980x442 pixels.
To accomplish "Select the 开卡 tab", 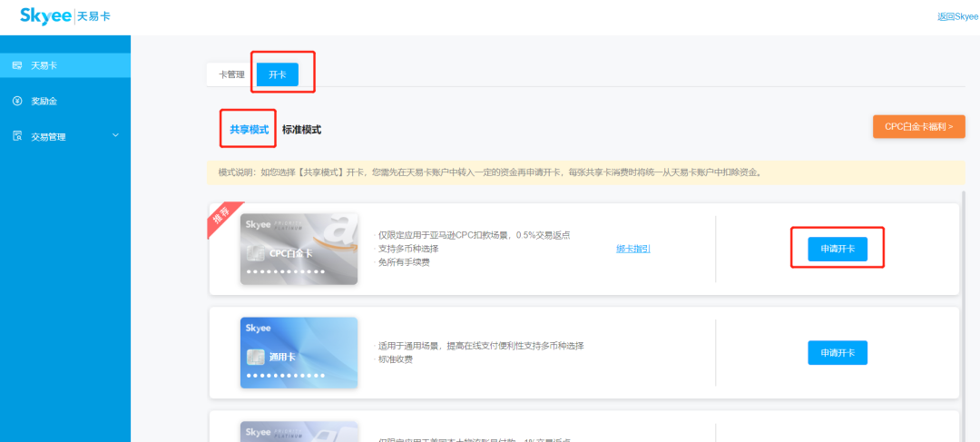I will [x=278, y=74].
